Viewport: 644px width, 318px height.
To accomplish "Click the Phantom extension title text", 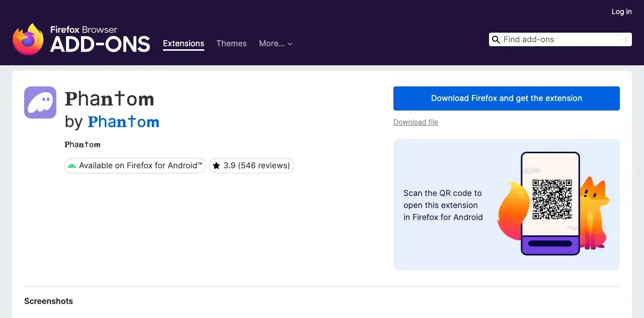I will (x=110, y=99).
